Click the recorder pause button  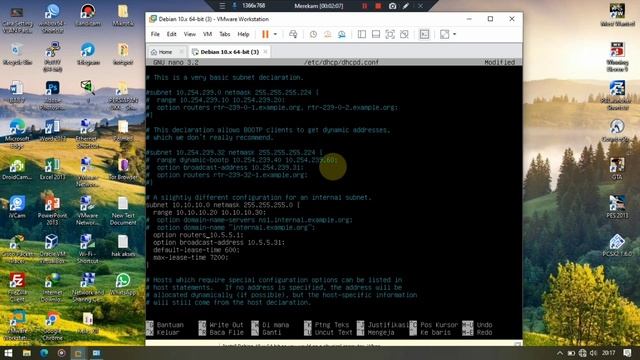[x=364, y=6]
